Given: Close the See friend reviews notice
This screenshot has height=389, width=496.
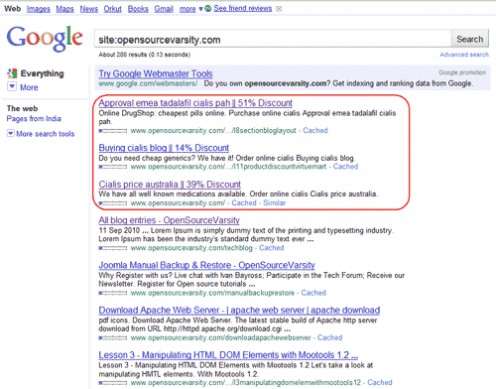Looking at the screenshot, I should [279, 9].
